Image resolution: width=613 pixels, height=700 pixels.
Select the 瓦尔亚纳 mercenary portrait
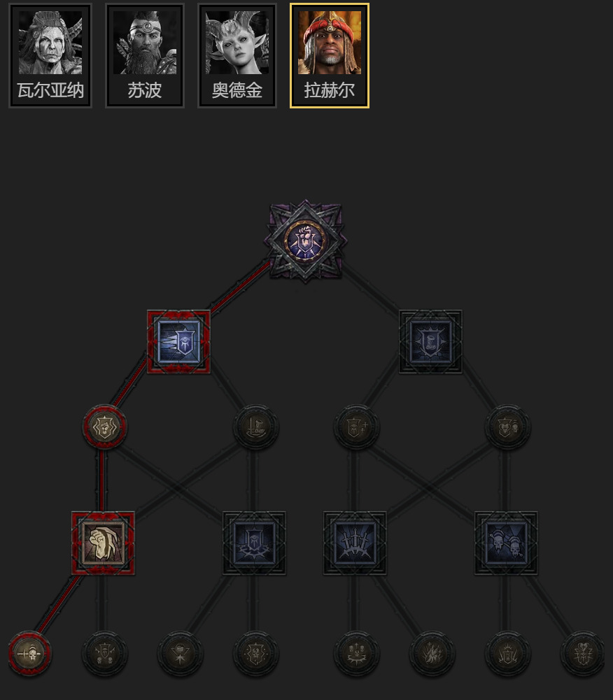(x=50, y=55)
